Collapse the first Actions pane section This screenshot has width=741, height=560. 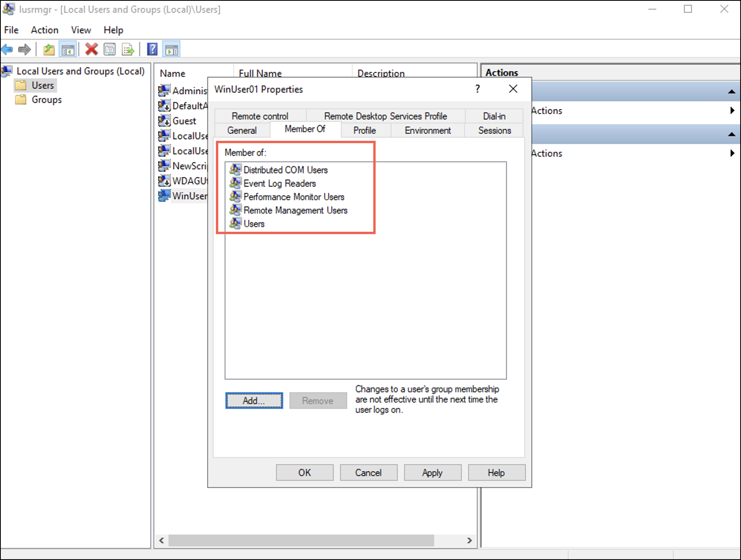[x=732, y=92]
